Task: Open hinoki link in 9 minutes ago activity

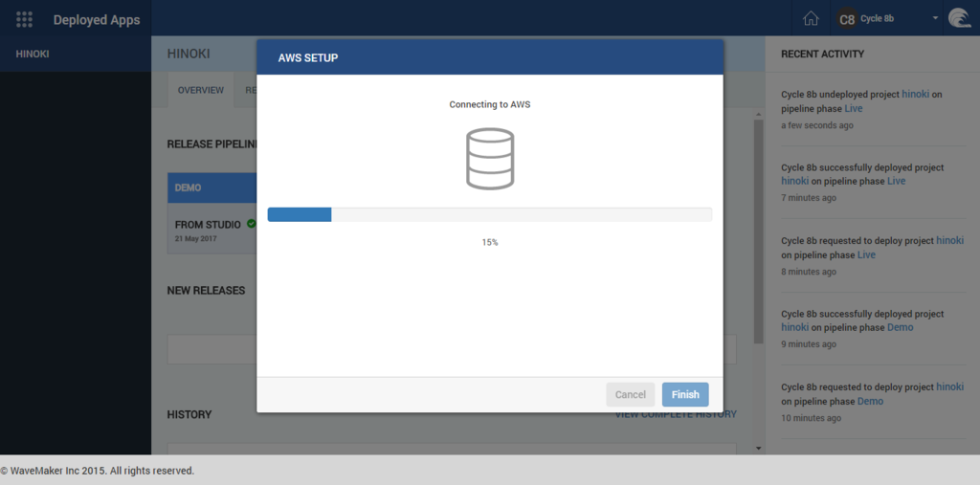Action: 794,327
